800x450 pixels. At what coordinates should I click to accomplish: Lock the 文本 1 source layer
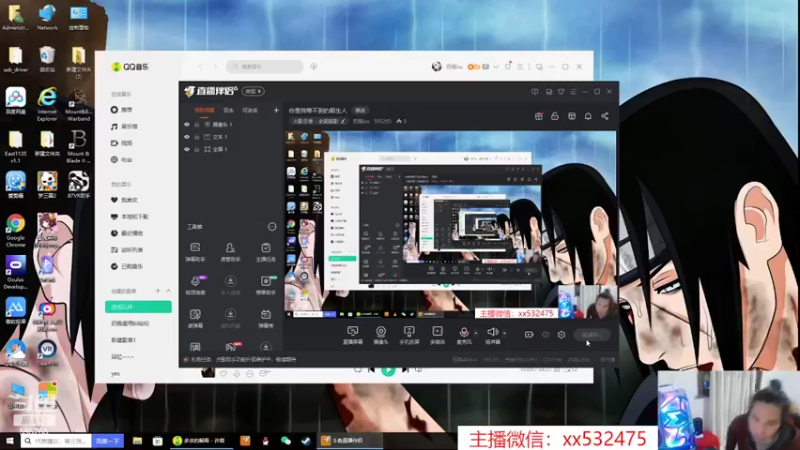coord(196,137)
